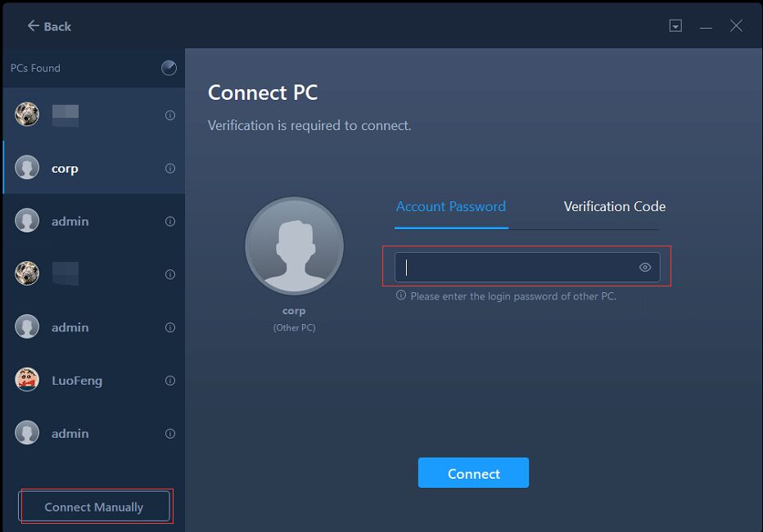View info for first blurred-name PC
Screen dimensions: 763x532
click(169, 115)
